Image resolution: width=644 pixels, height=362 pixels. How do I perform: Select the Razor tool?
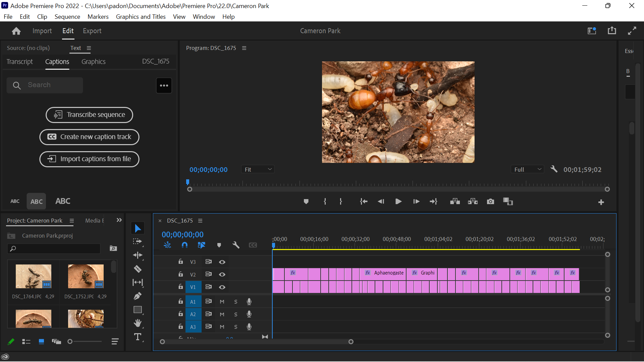click(x=138, y=269)
